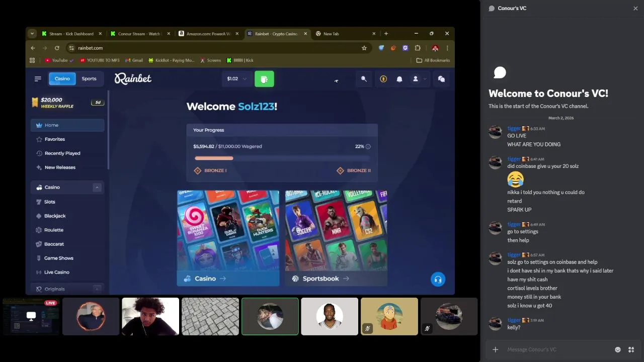Open the All Bookmarks folder
The image size is (644, 362).
(x=433, y=60)
